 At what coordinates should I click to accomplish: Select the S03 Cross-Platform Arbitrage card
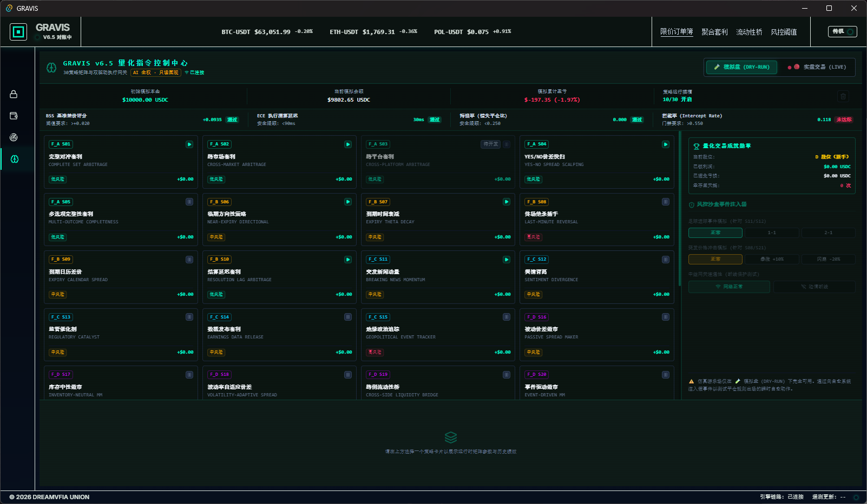click(438, 162)
